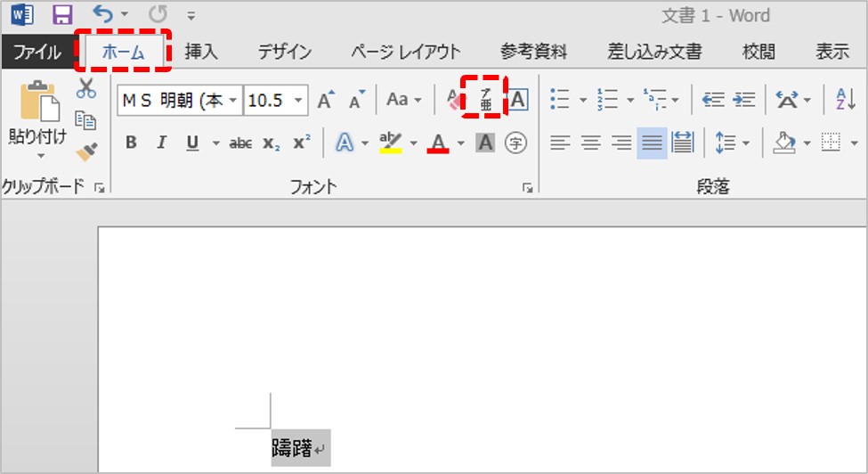The image size is (868, 474).
Task: Toggle character shading gray A icon
Action: (x=485, y=143)
